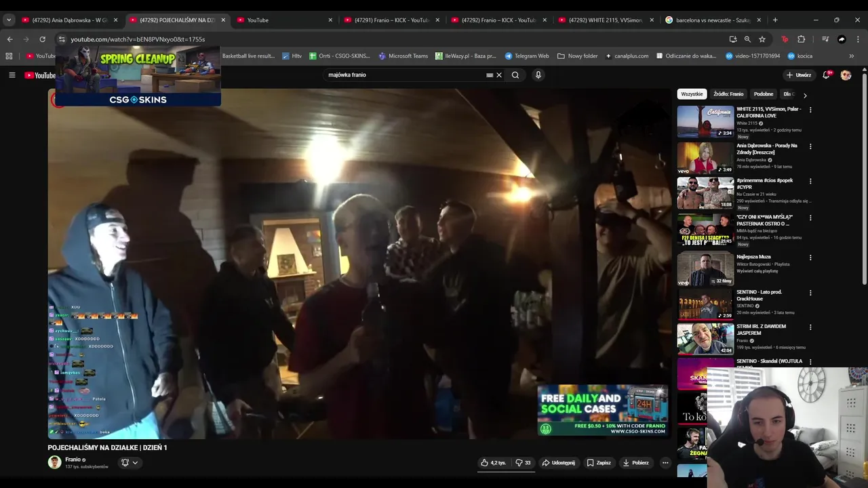The width and height of the screenshot is (868, 488).
Task: Open STRIM IRL Z DAWIDEM JASPEREM thumbnail
Action: pos(705,338)
